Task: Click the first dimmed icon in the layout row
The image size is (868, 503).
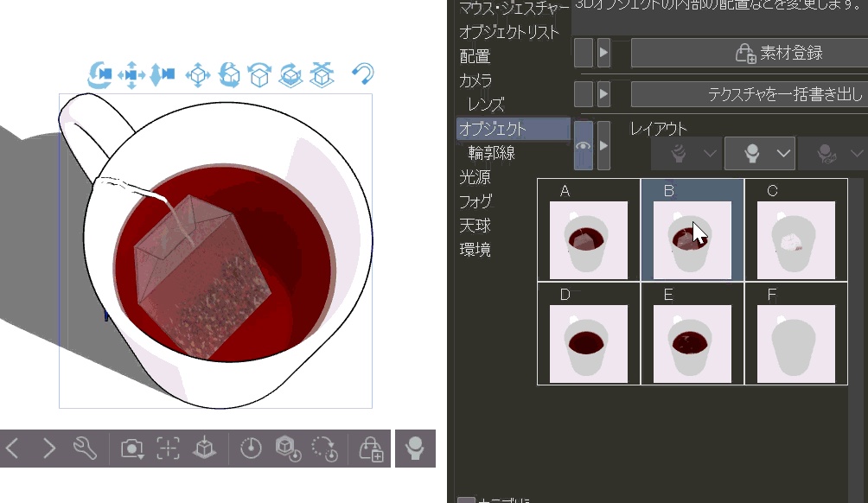Action: [680, 153]
